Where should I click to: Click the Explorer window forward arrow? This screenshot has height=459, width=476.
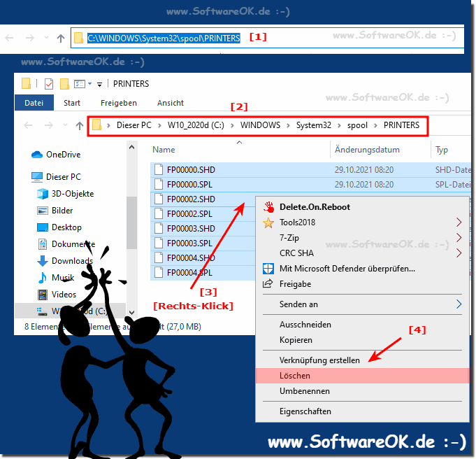pyautogui.click(x=48, y=125)
